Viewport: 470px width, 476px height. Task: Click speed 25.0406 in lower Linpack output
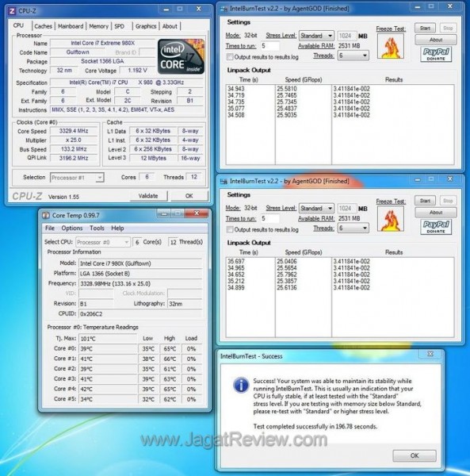(287, 261)
